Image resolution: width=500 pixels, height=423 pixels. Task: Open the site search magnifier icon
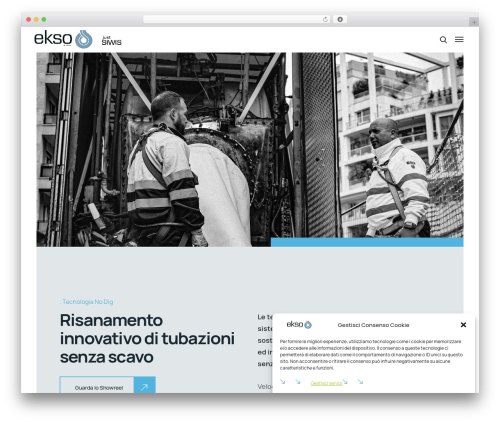click(x=443, y=40)
